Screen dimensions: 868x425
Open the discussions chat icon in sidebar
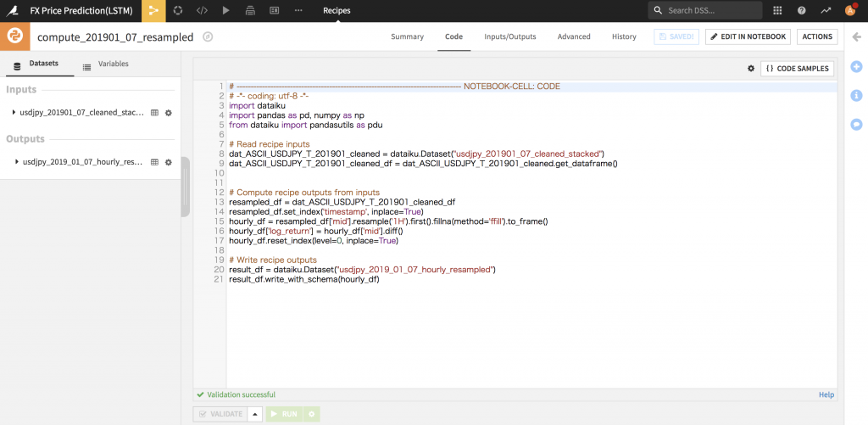tap(856, 124)
